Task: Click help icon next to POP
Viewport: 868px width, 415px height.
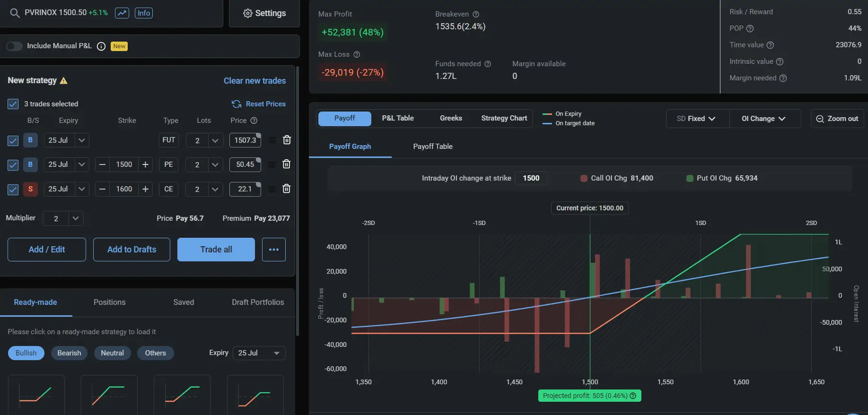Action: point(750,28)
